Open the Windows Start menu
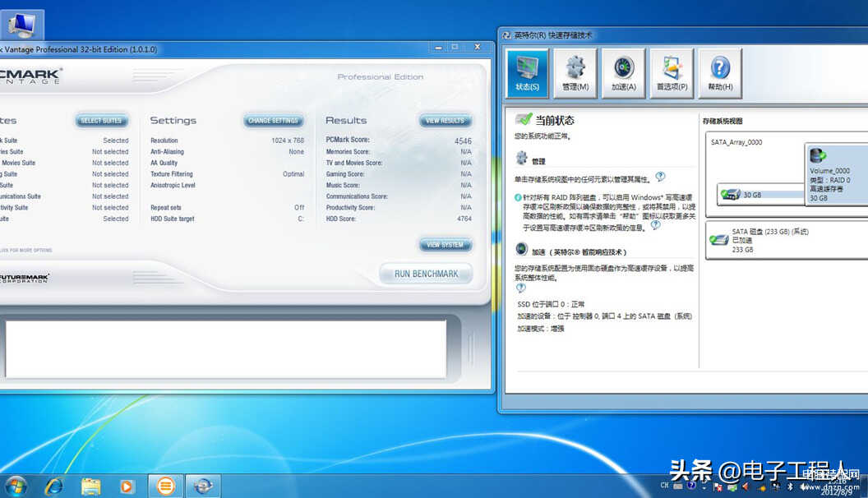Image resolution: width=868 pixels, height=498 pixels. click(16, 486)
